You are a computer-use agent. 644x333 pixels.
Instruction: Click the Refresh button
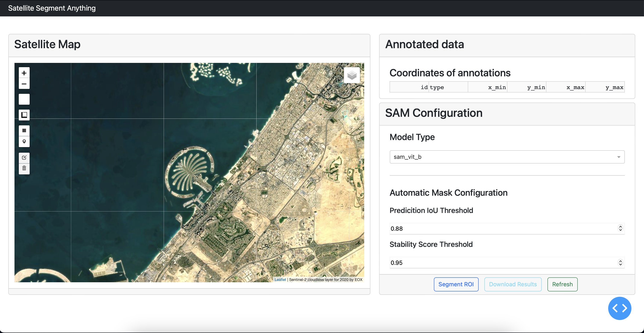(x=562, y=284)
